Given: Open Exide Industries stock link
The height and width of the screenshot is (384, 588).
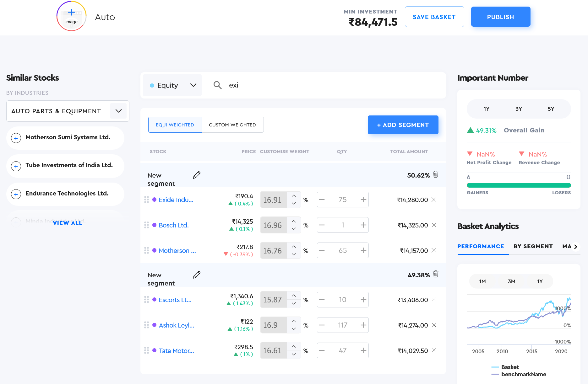Looking at the screenshot, I should (176, 200).
